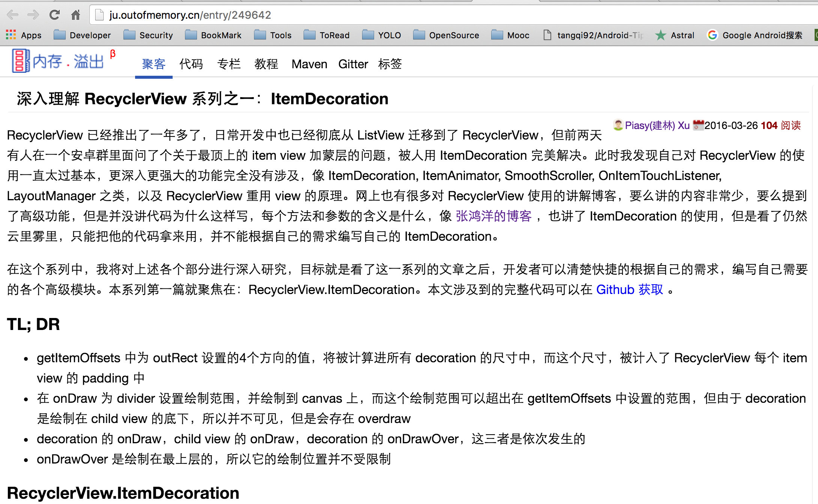
Task: Click the browser forward arrow
Action: click(33, 15)
